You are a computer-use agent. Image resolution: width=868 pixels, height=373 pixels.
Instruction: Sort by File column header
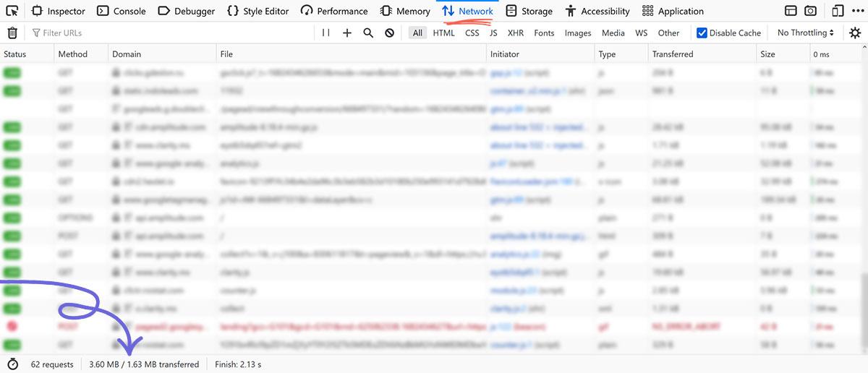352,54
